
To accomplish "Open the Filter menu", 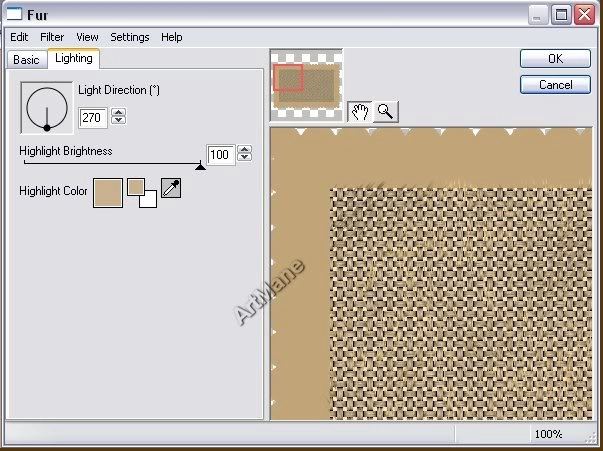I will pyautogui.click(x=52, y=37).
